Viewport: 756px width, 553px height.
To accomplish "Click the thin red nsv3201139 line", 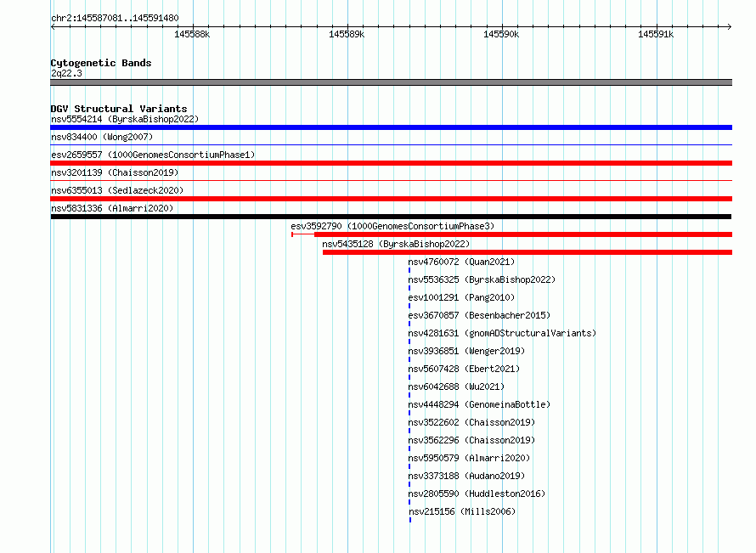I will coord(391,180).
